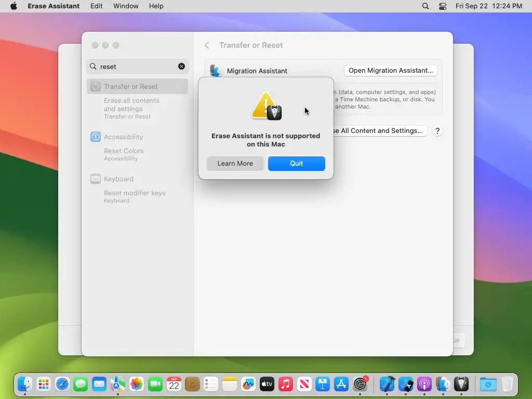Go back using the chevron beside Transfer or Reset
This screenshot has height=399, width=532.
(x=207, y=45)
